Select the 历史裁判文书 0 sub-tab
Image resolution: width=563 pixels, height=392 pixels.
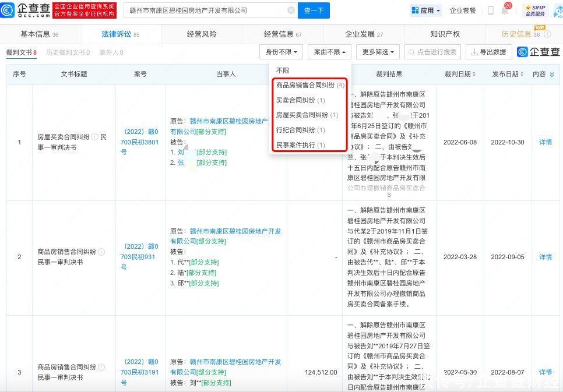[68, 52]
